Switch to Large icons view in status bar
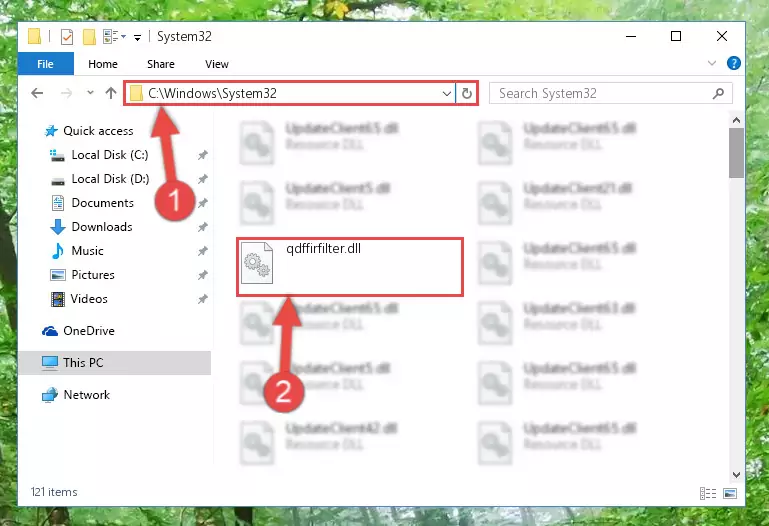The height and width of the screenshot is (526, 769). [730, 493]
